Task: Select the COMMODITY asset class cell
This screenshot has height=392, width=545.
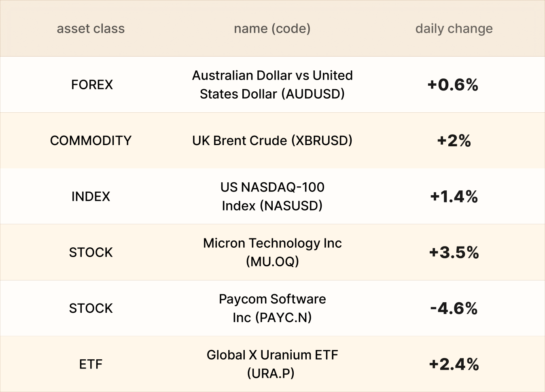Action: [x=91, y=141]
